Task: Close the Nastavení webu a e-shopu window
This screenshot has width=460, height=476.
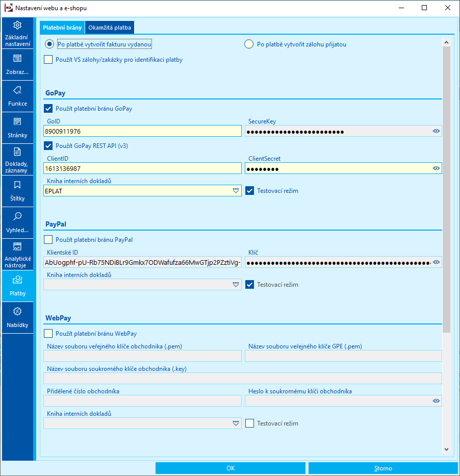Action: (448, 8)
